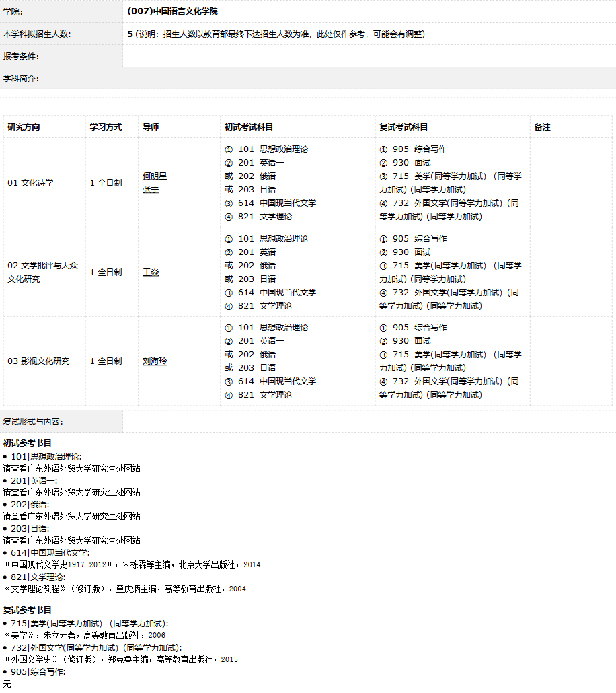Click the 本学科拟招生人数 label
The width and height of the screenshot is (616, 693).
click(x=37, y=34)
